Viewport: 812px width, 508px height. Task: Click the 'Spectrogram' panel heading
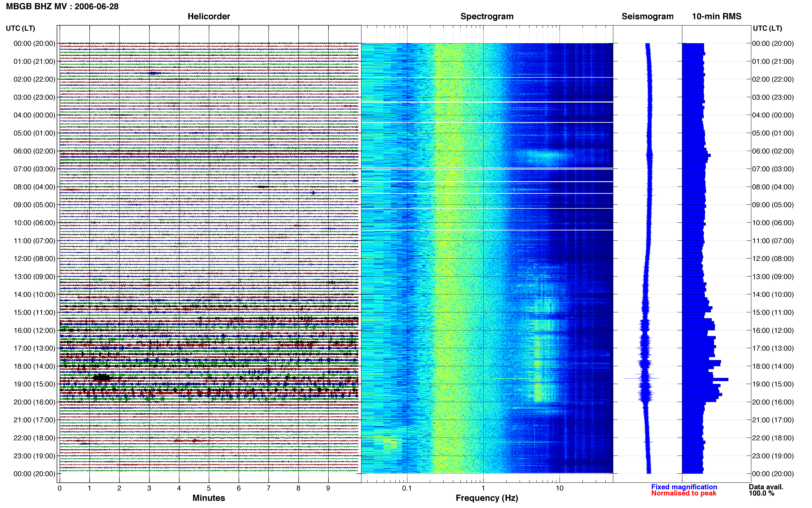click(487, 16)
